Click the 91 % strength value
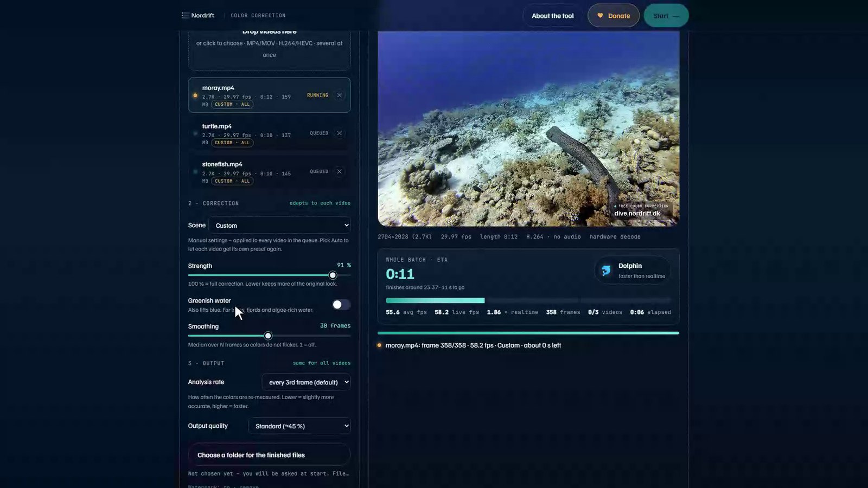 click(343, 265)
